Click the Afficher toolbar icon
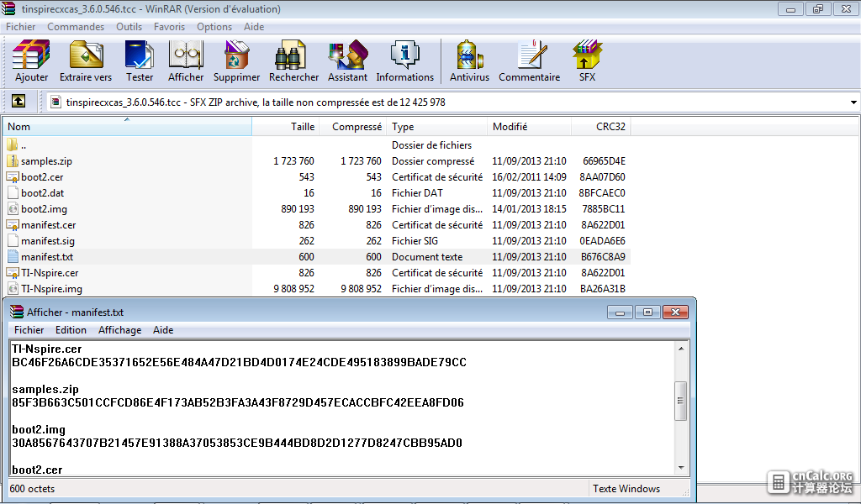Screen dimensions: 861x504 (x=186, y=55)
